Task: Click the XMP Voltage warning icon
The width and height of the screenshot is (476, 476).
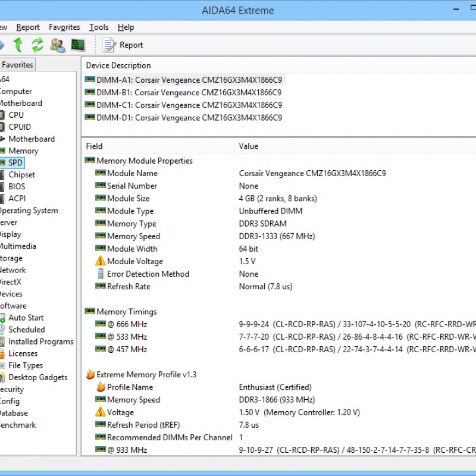Action: pos(101,412)
